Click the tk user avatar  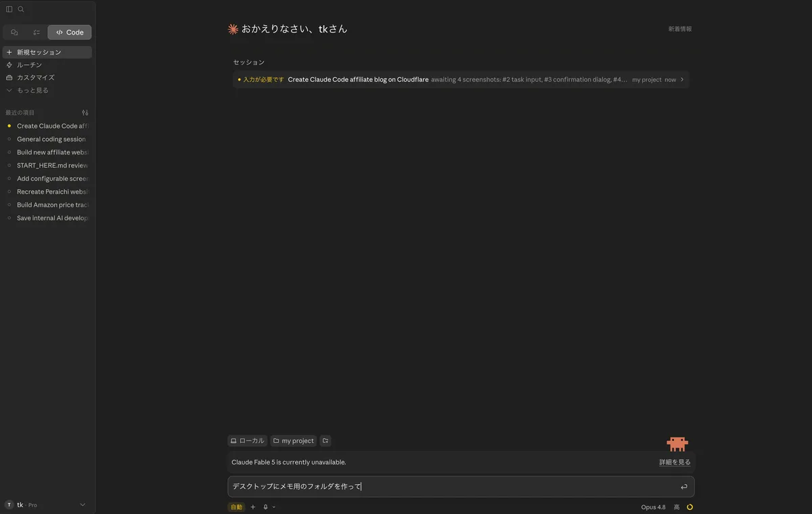[9, 505]
